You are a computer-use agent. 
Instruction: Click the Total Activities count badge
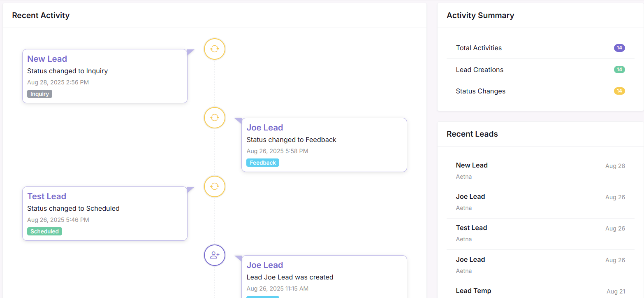coord(619,48)
